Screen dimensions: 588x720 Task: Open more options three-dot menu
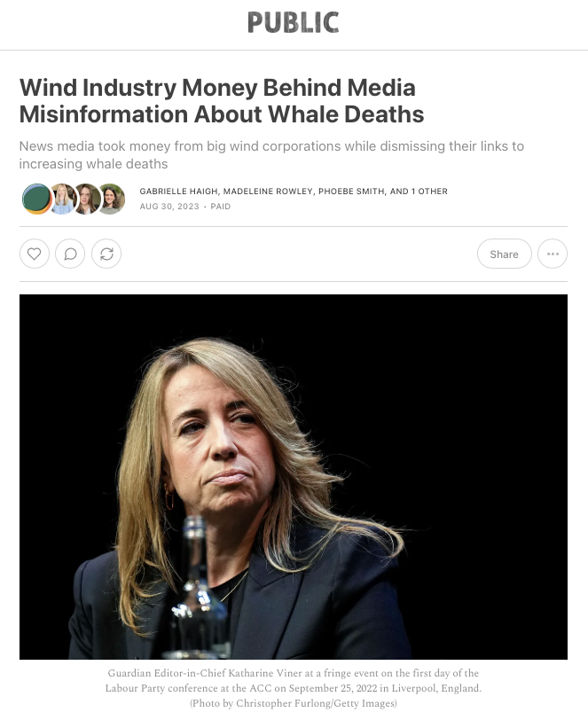(553, 254)
